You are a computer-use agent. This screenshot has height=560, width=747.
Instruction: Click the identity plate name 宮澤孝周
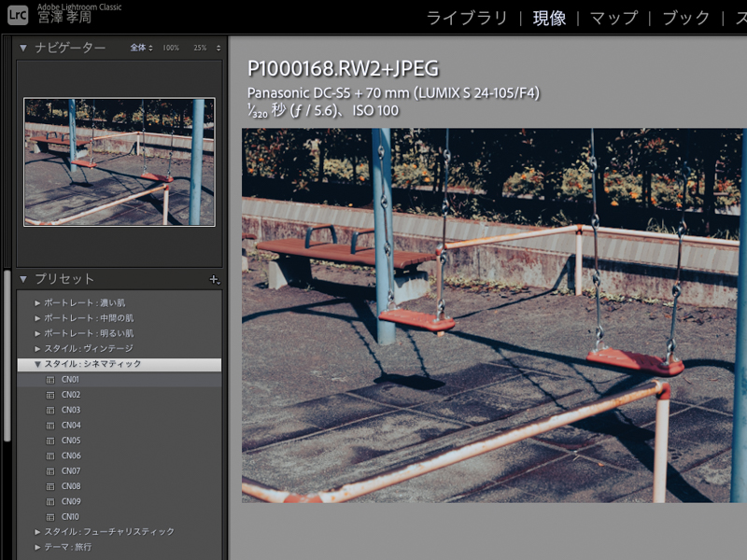tap(64, 18)
